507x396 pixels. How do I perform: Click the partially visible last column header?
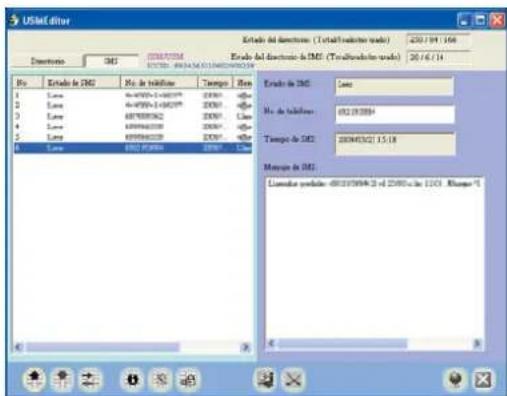click(243, 83)
